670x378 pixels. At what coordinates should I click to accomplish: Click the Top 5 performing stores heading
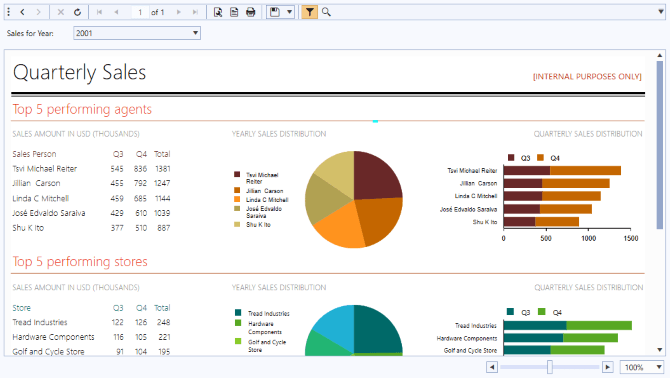point(80,261)
